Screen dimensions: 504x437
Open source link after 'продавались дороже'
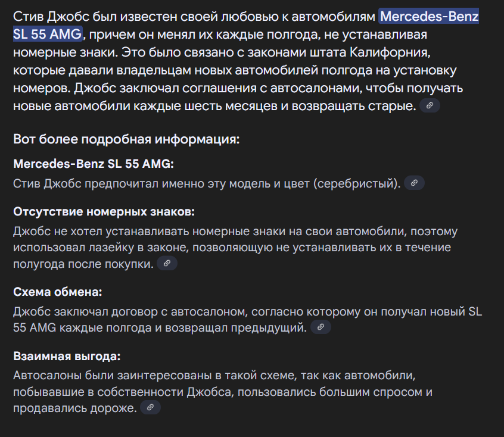(x=150, y=407)
